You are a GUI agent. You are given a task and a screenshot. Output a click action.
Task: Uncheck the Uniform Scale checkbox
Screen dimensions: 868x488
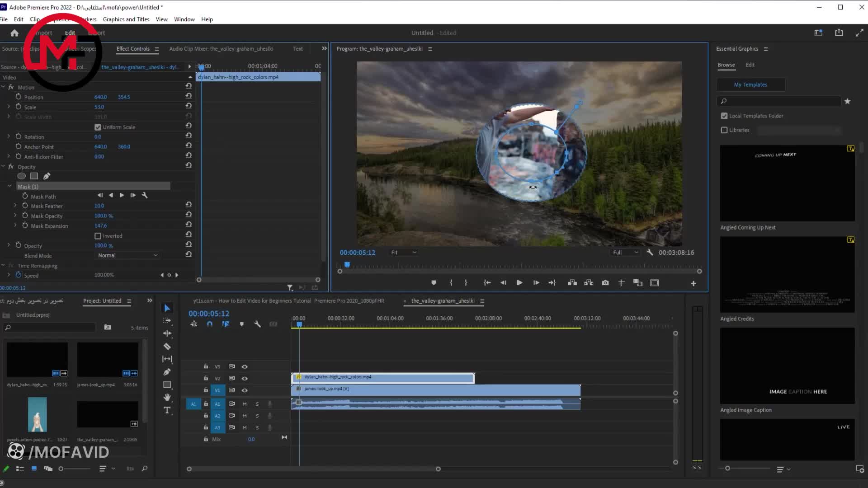[98, 127]
